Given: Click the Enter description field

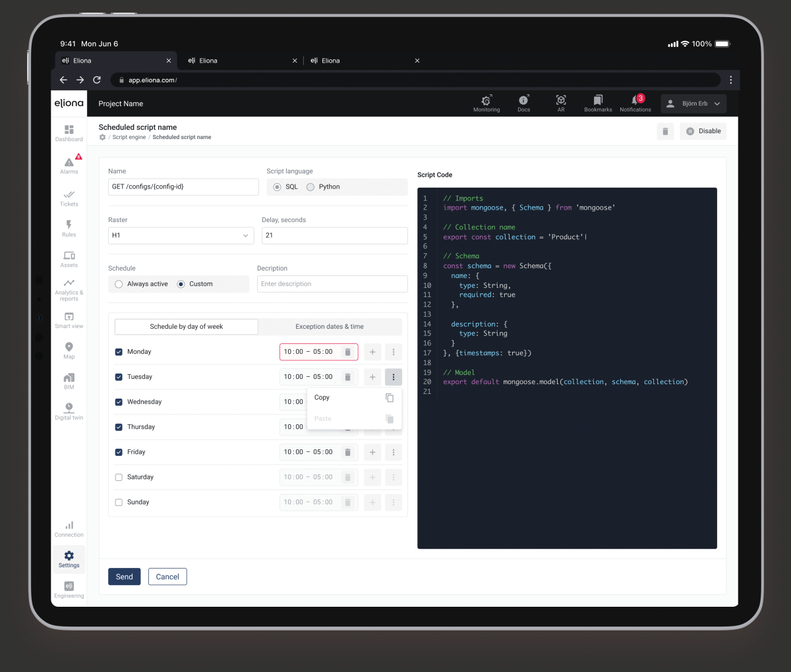Looking at the screenshot, I should pos(332,284).
